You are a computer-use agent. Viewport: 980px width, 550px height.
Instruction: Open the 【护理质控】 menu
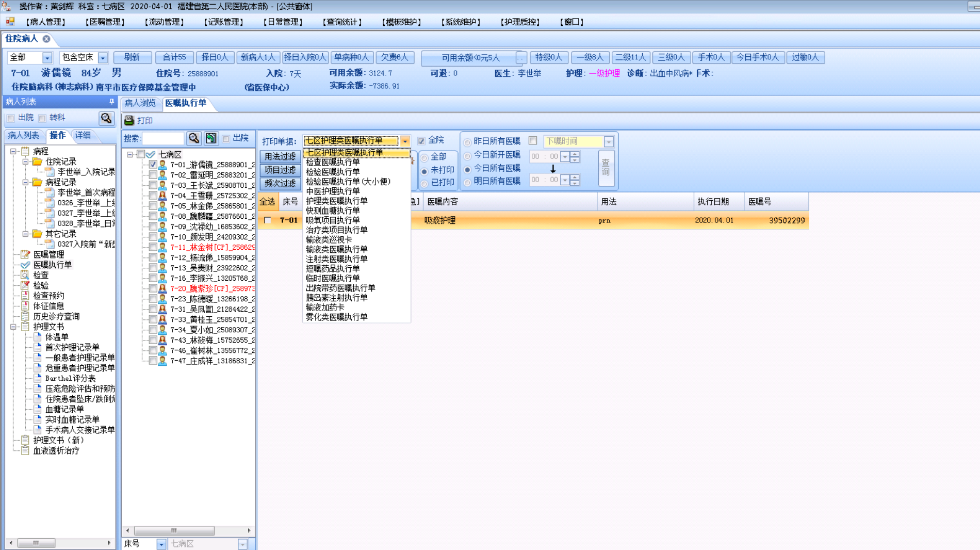click(x=520, y=22)
